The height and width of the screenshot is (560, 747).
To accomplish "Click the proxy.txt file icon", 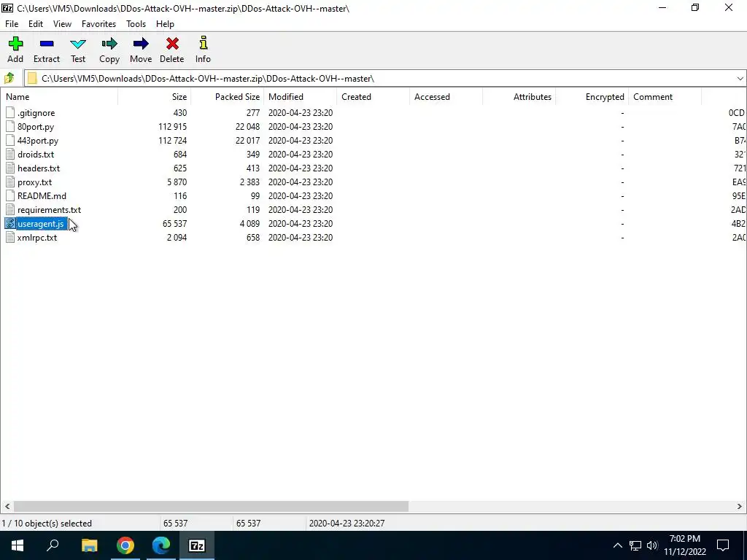I will point(10,182).
